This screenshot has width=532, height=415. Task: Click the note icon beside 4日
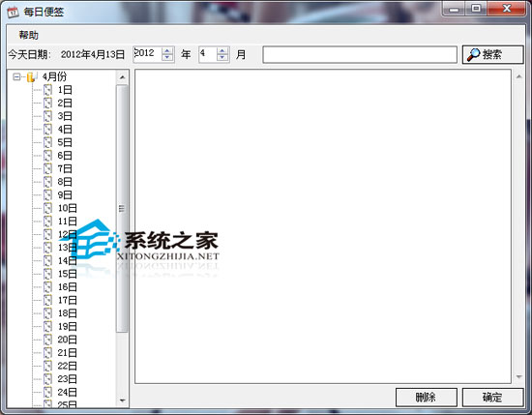point(47,130)
